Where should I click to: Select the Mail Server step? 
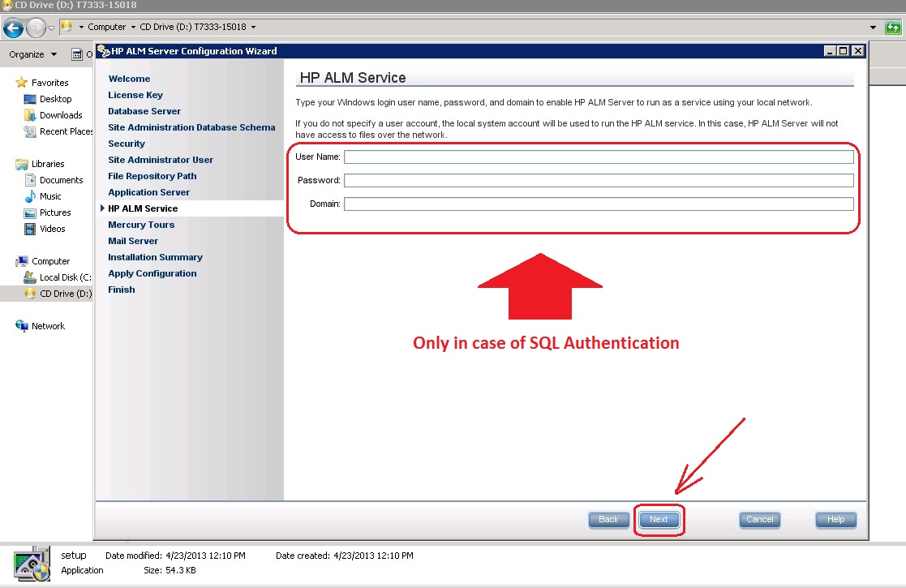pos(133,240)
